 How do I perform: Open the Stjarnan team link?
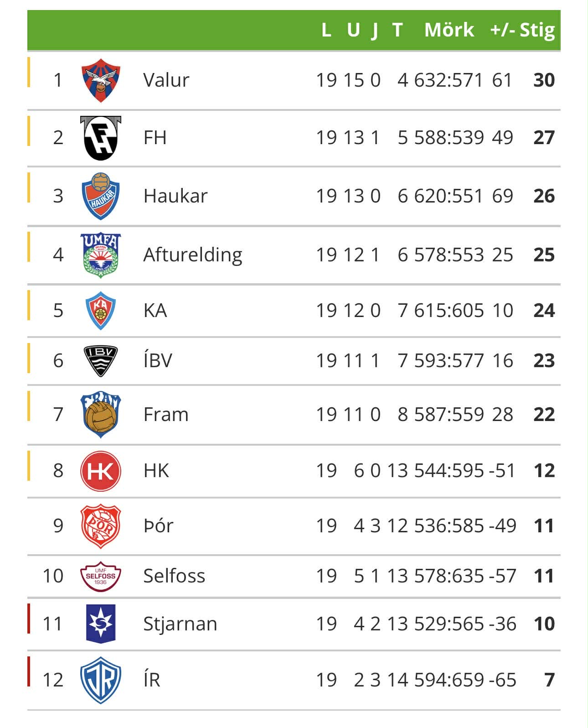180,624
